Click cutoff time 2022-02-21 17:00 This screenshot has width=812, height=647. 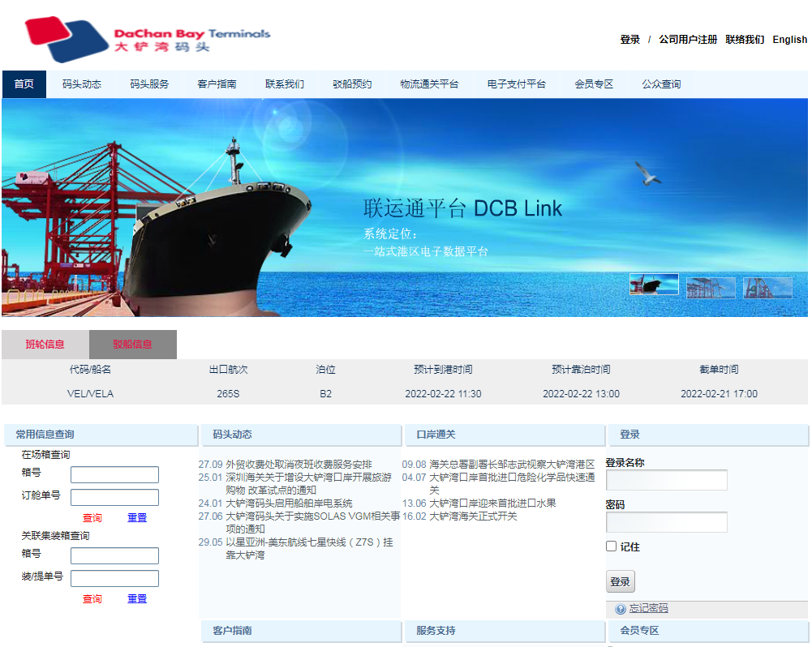click(x=720, y=394)
